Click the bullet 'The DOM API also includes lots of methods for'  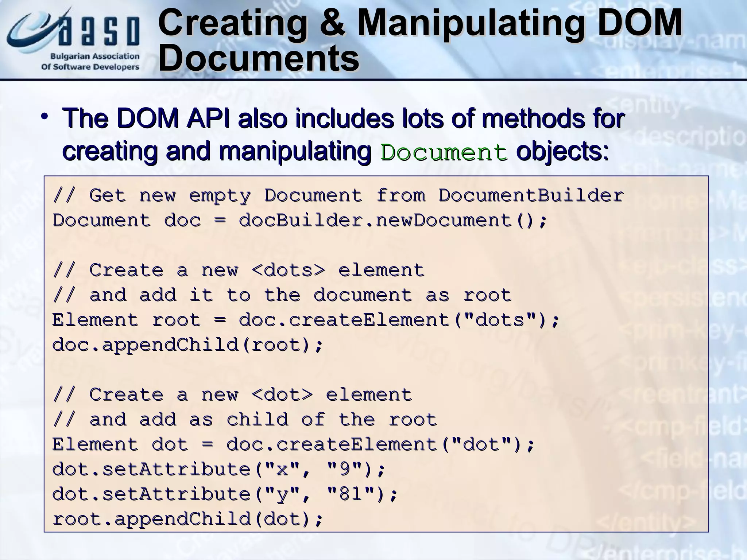pyautogui.click(x=343, y=119)
